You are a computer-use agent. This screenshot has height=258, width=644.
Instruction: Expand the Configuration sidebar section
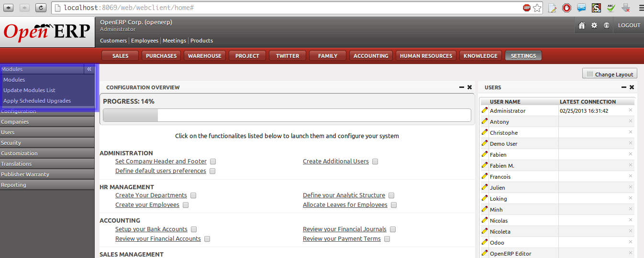point(47,111)
